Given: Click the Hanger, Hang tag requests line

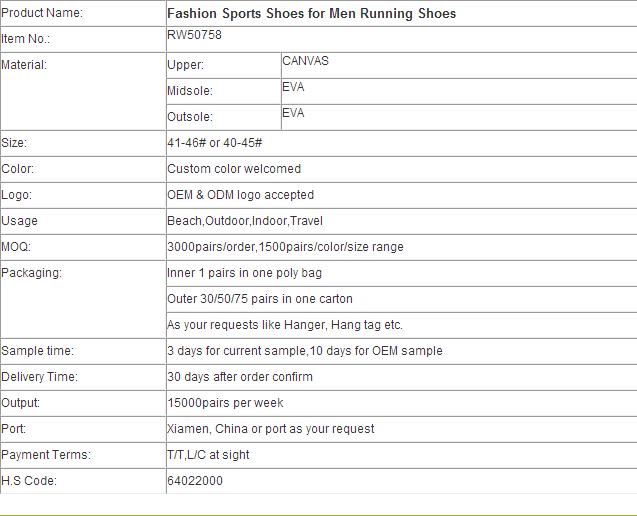Looking at the screenshot, I should (x=285, y=325).
